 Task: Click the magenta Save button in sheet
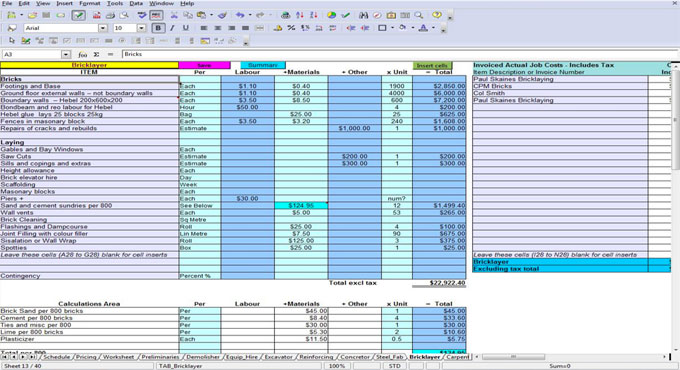pyautogui.click(x=204, y=65)
